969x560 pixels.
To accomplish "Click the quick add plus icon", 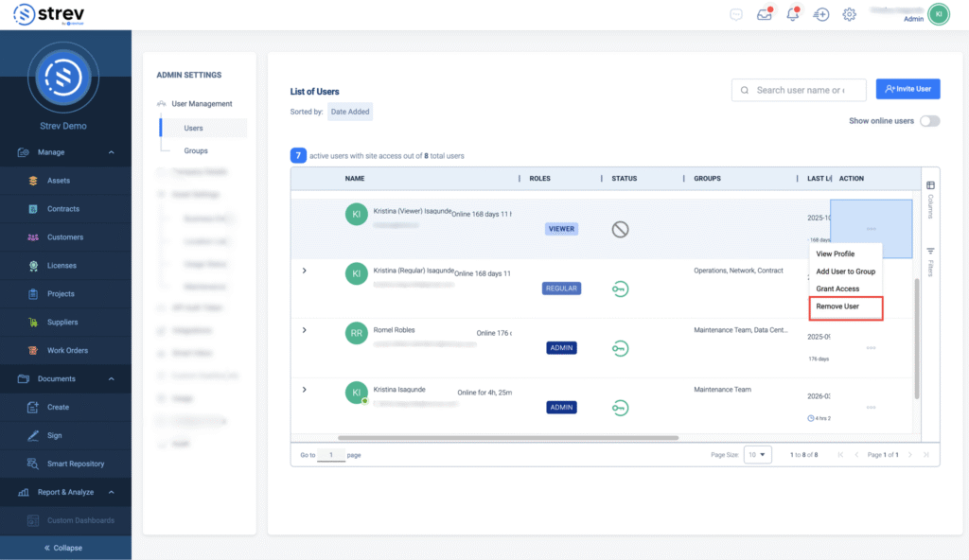I will [x=821, y=14].
